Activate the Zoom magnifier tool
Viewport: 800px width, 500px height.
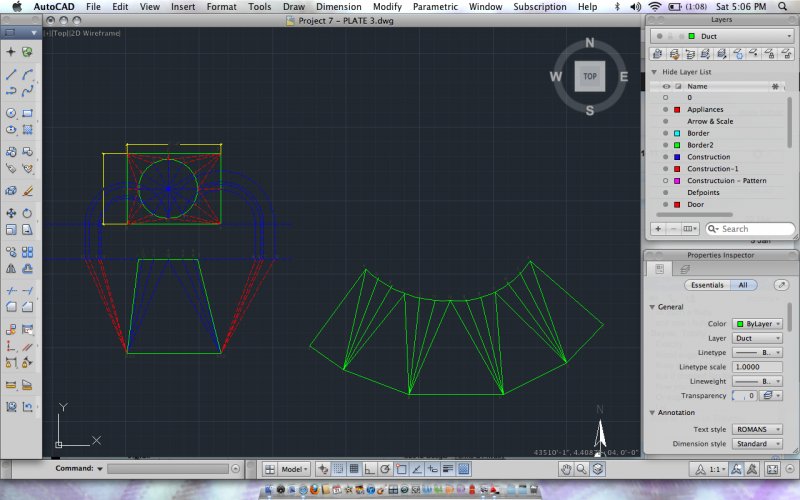point(581,469)
